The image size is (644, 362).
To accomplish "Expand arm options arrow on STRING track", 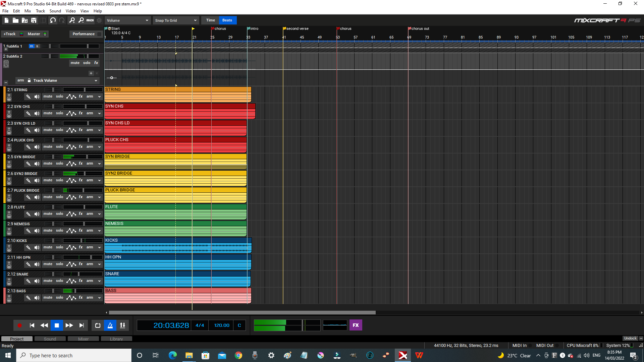I will (99, 97).
